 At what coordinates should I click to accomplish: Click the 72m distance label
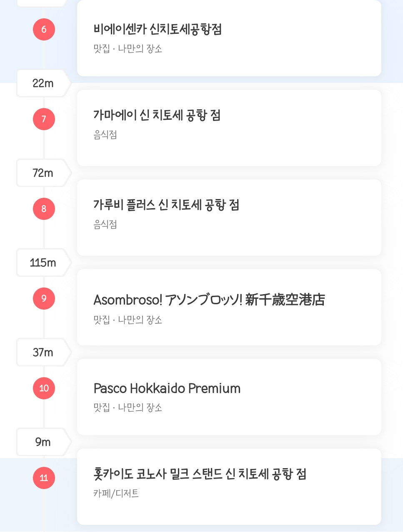[x=43, y=173]
